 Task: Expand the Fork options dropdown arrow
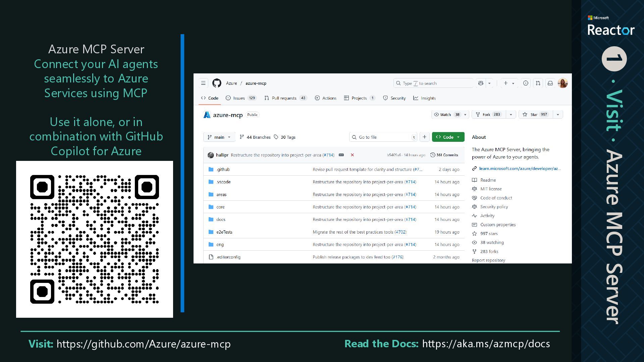pyautogui.click(x=511, y=115)
